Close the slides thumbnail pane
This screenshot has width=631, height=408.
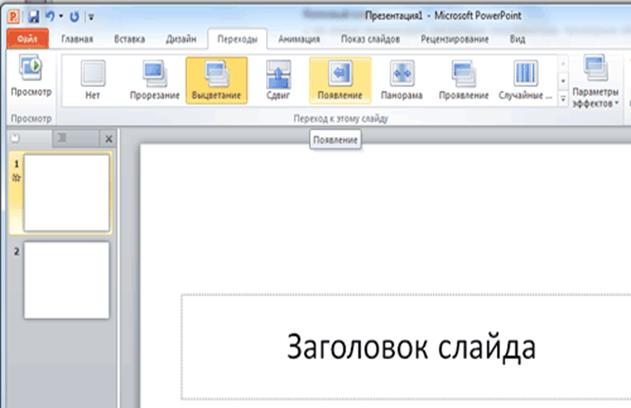pyautogui.click(x=108, y=138)
